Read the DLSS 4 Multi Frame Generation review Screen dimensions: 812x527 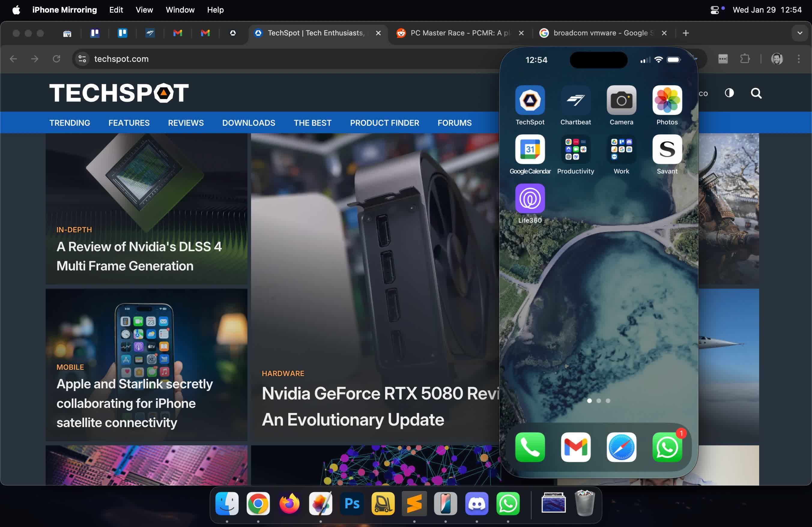tap(139, 256)
